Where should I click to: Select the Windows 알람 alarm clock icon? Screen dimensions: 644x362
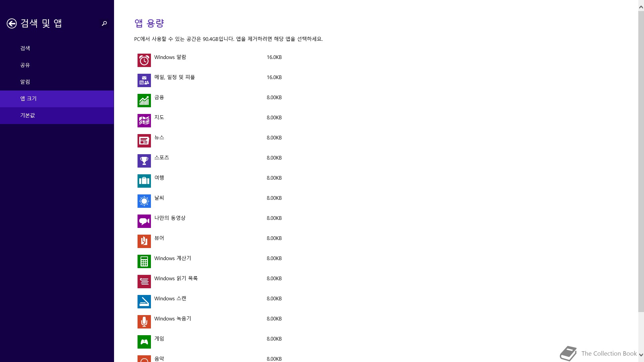click(144, 60)
